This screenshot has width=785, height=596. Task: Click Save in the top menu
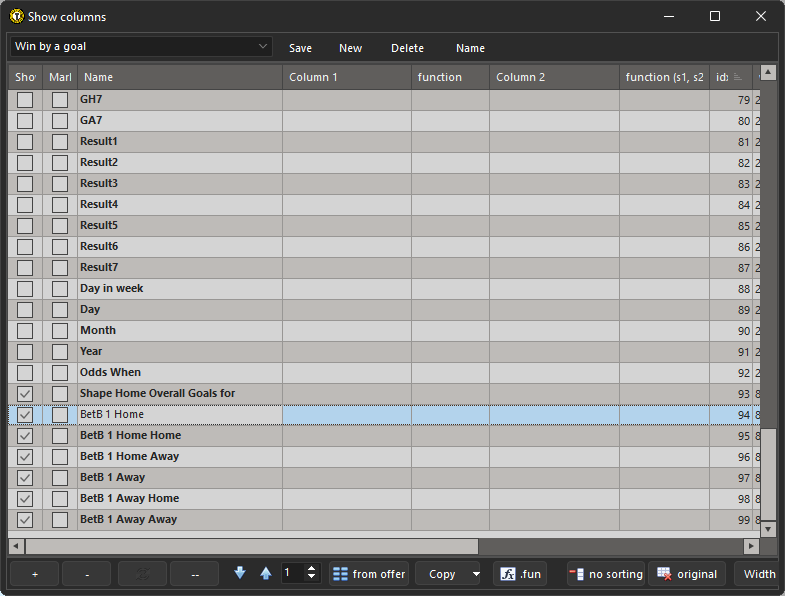[300, 48]
